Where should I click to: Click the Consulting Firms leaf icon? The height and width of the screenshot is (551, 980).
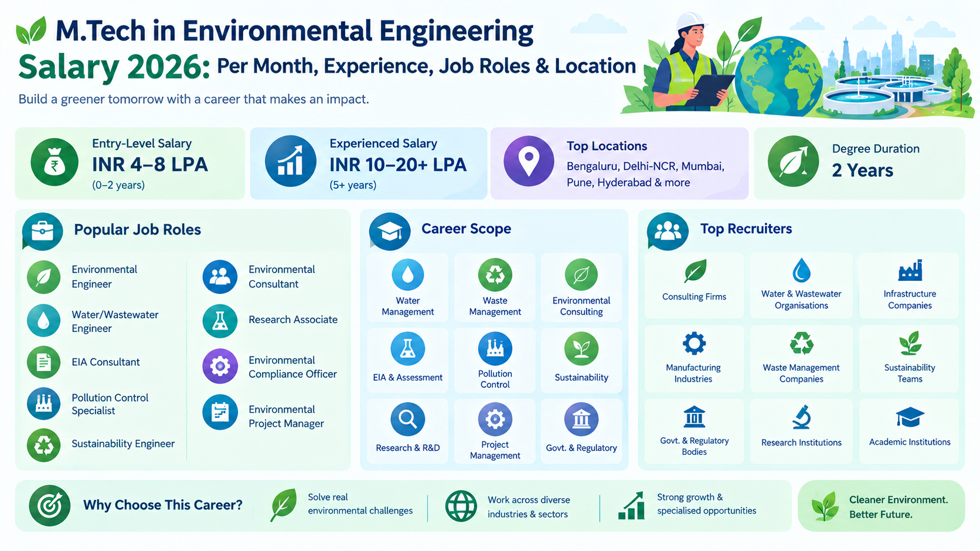[x=695, y=271]
